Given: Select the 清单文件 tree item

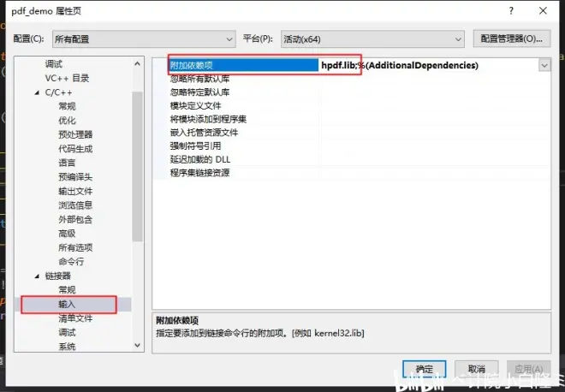Looking at the screenshot, I should pos(75,318).
